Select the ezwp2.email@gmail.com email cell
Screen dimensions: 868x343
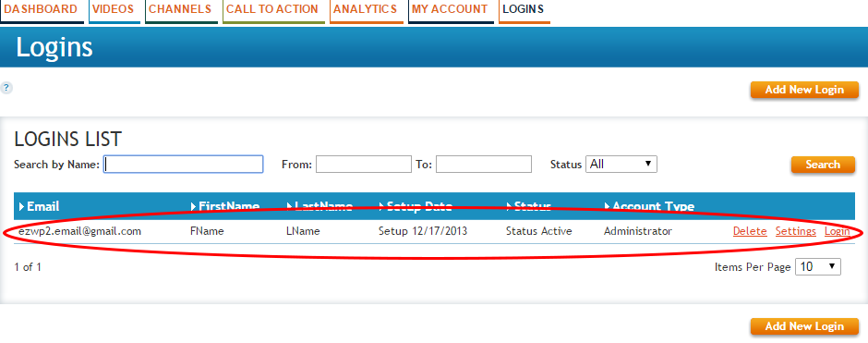79,231
